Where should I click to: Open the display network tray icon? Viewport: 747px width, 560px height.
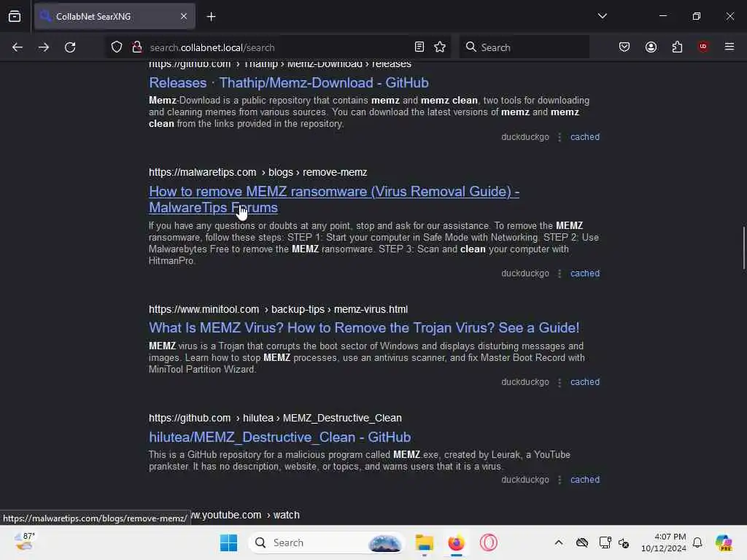pyautogui.click(x=605, y=542)
